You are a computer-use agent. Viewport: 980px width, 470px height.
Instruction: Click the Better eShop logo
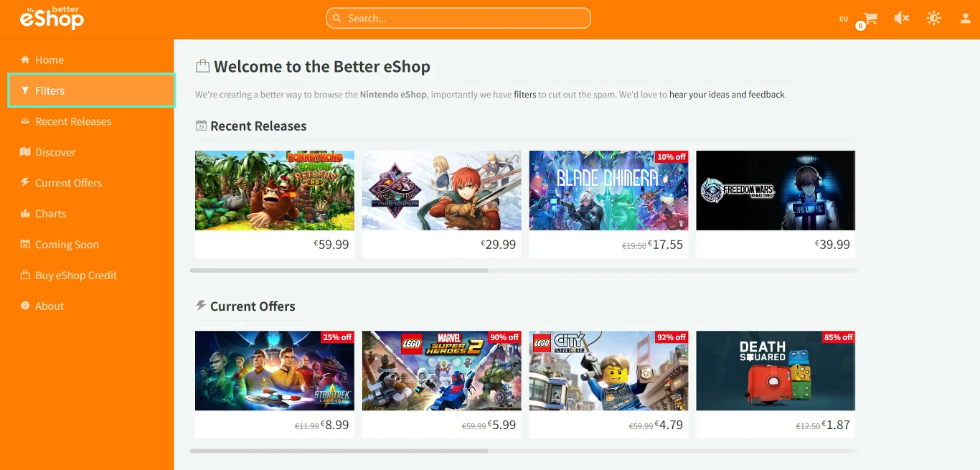[52, 18]
